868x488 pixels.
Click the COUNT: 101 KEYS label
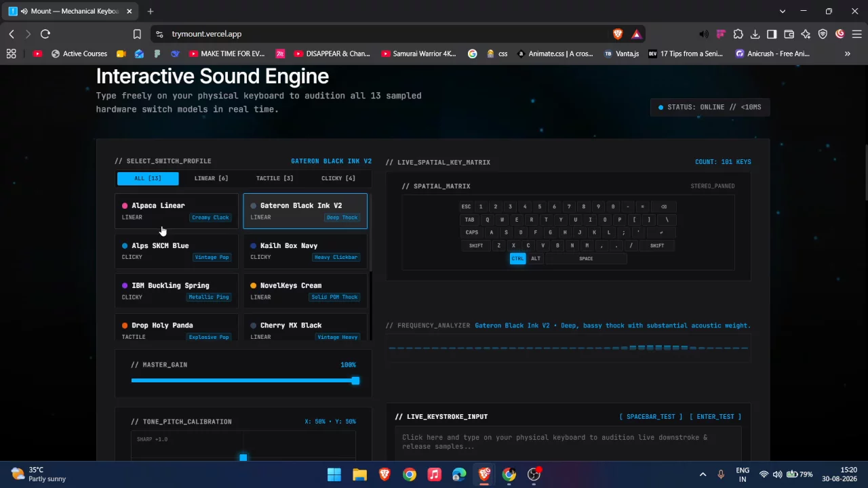click(x=723, y=162)
